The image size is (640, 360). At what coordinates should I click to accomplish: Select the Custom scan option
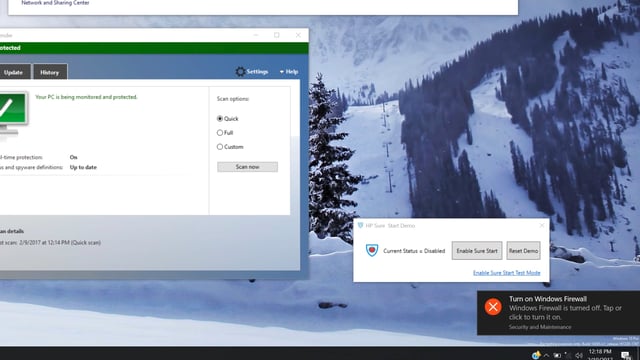pos(230,147)
